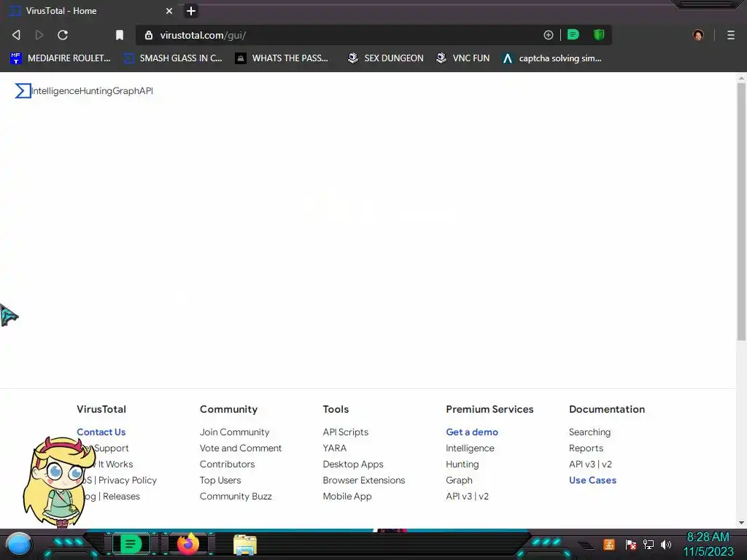Viewport: 747px width, 560px height.
Task: Open the Privacy Policy link
Action: (x=127, y=480)
